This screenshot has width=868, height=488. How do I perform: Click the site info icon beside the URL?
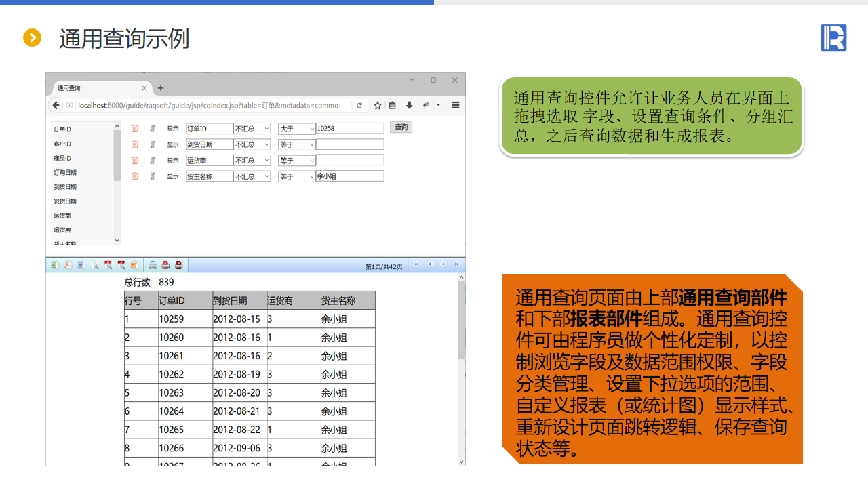[70, 105]
